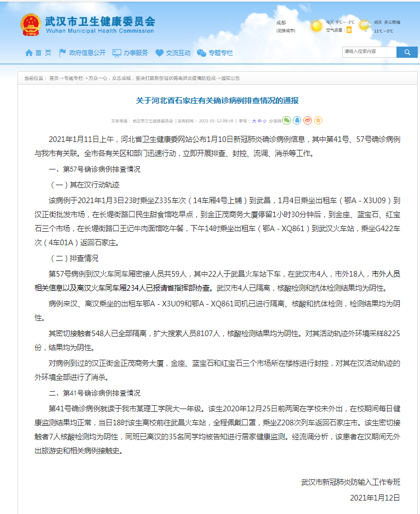Viewport: 420px width, 514px height.
Task: Click the source text 武汉市卫生健康委员会 in byline
Action: point(153,121)
